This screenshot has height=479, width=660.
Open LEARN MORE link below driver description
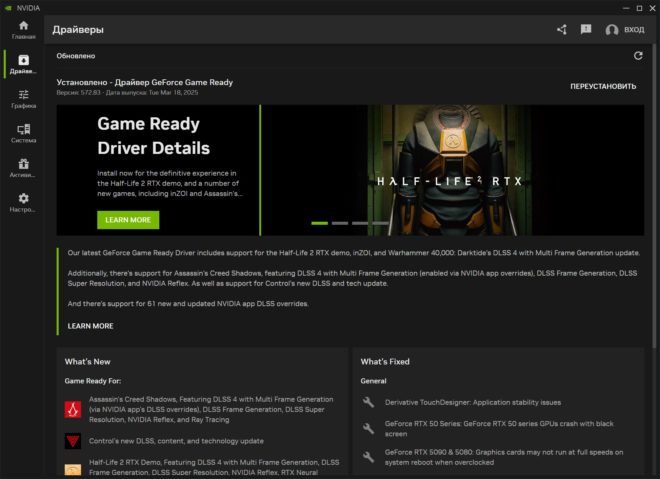coord(90,326)
